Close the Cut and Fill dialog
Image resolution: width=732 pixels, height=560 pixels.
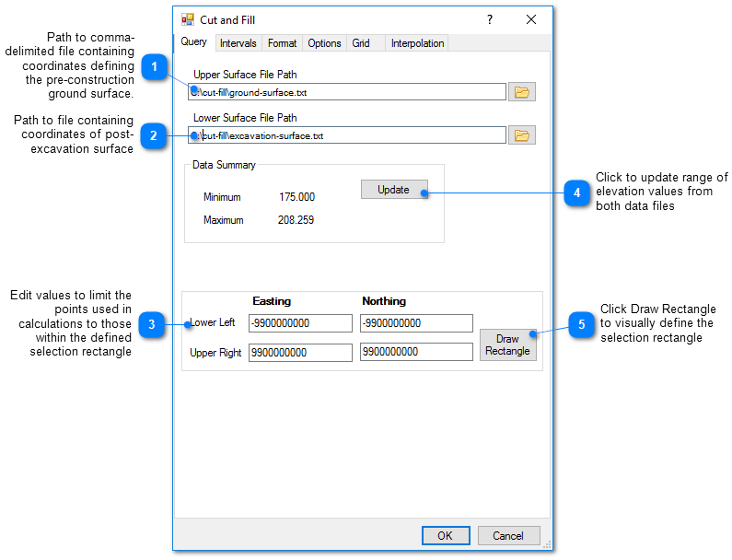(x=531, y=19)
